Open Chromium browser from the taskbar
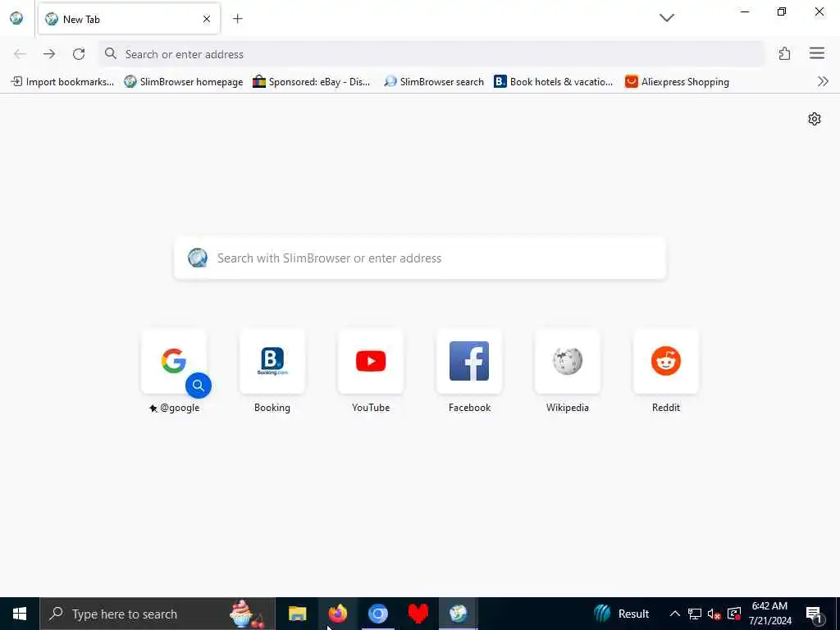This screenshot has height=630, width=840. [377, 614]
